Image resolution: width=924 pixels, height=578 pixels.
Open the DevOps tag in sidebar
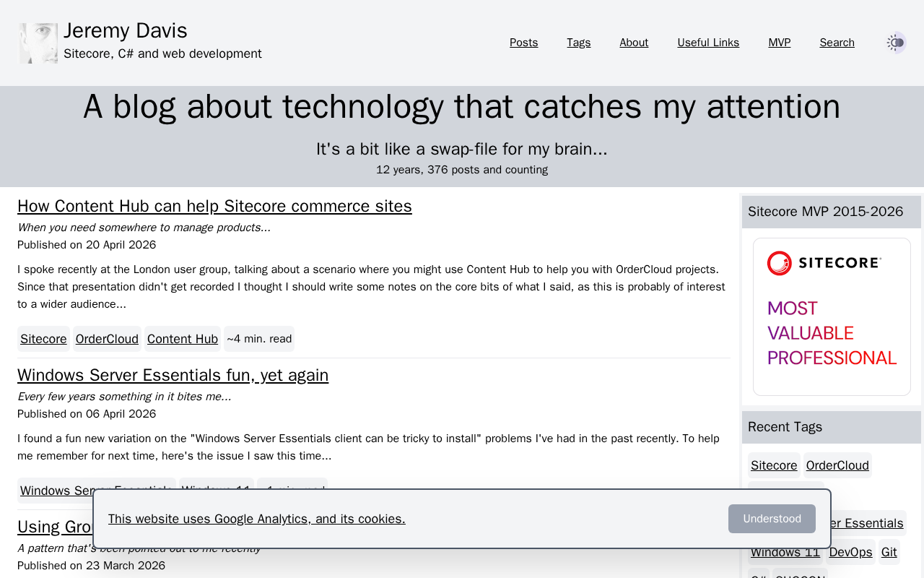(x=850, y=552)
